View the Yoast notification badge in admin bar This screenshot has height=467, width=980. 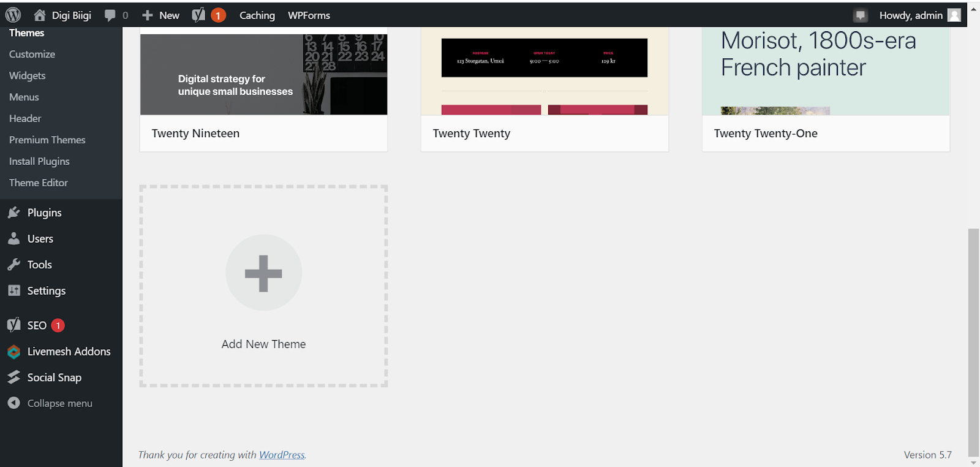[x=218, y=15]
